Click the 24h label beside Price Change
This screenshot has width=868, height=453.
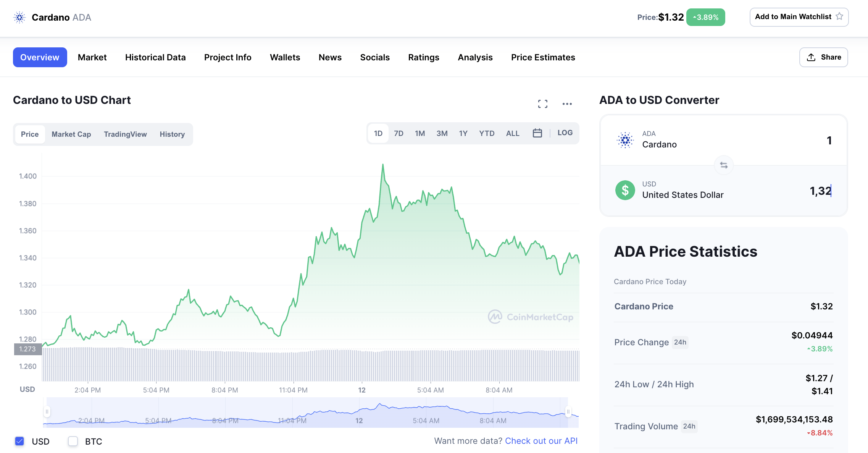point(680,342)
